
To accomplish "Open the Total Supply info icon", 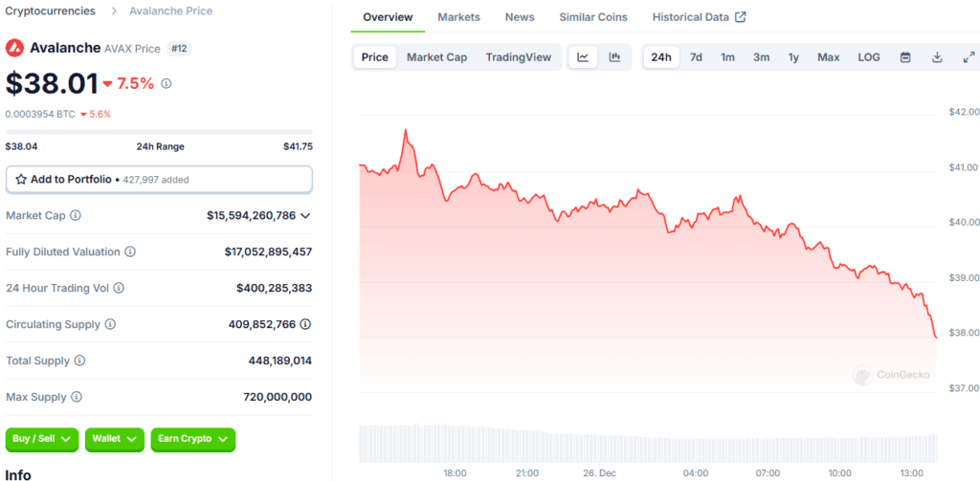I will [80, 361].
